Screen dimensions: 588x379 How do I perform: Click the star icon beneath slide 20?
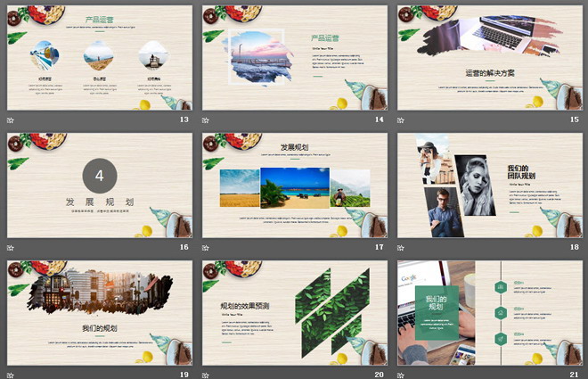206,374
